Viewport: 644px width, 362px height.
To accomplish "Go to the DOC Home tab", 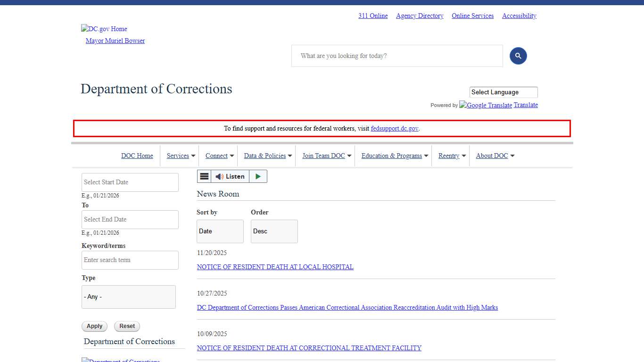I will pos(137,156).
